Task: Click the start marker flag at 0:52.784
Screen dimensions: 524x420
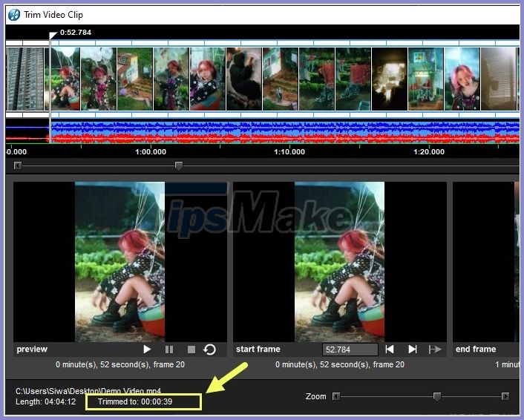Action: tap(53, 35)
